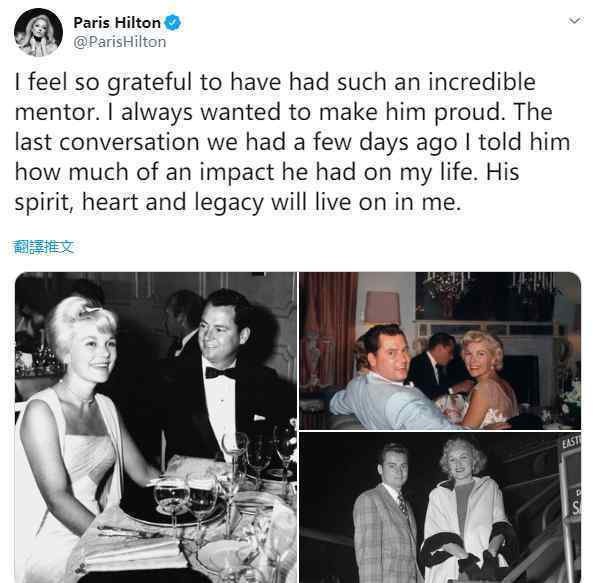Open the photo with the EAST sign
Screen dimensions: 593x583
(440, 507)
